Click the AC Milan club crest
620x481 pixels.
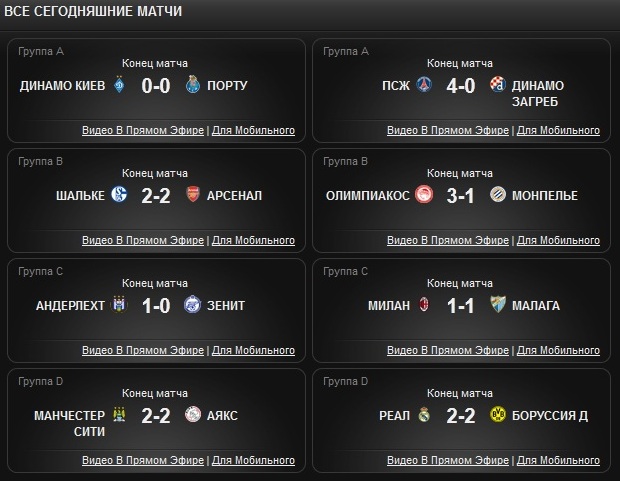426,305
